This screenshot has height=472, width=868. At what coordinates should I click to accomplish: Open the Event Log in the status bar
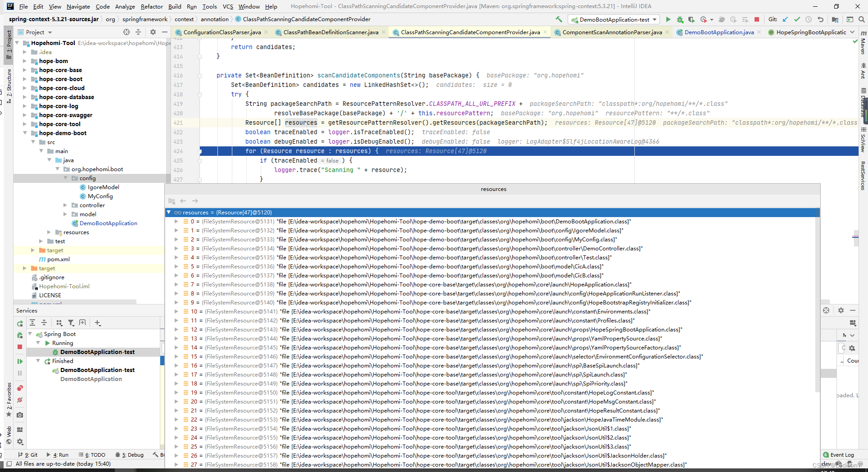click(838, 455)
